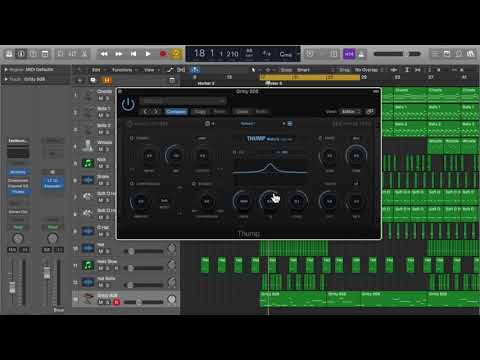The image size is (480, 360).
Task: Adjust the Grimy 808 track volume slider
Action: (x=144, y=302)
